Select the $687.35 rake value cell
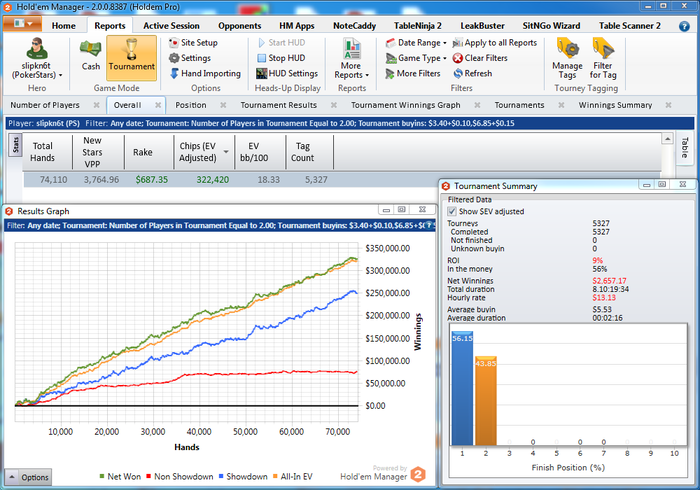700x490 pixels. coord(152,180)
